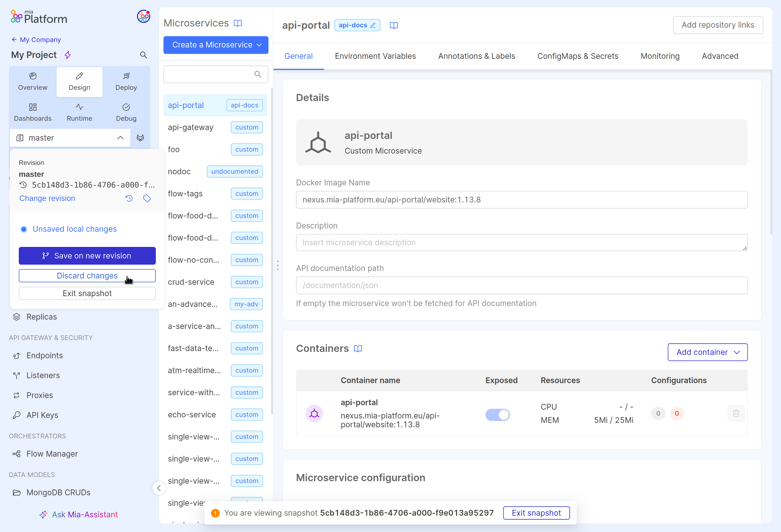Screen dimensions: 781x532
Task: Open the Runtime section
Action: tap(79, 112)
